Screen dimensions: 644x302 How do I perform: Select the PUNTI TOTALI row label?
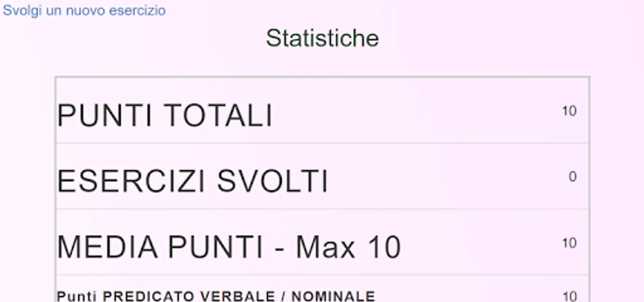[164, 115]
